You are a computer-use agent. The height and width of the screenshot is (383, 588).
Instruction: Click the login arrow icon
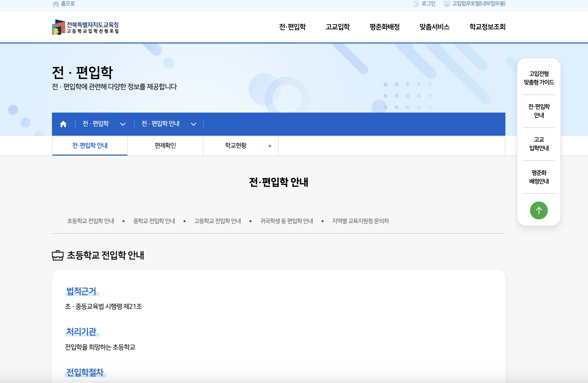416,4
